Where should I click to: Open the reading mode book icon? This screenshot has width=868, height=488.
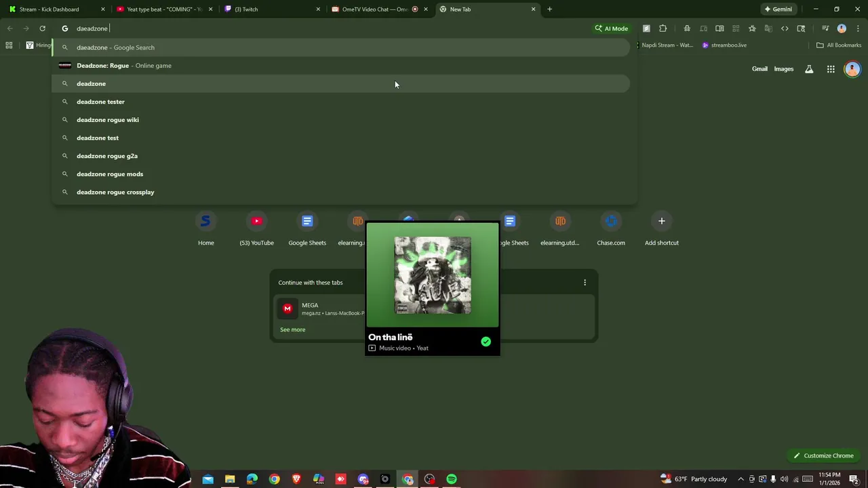(x=719, y=28)
